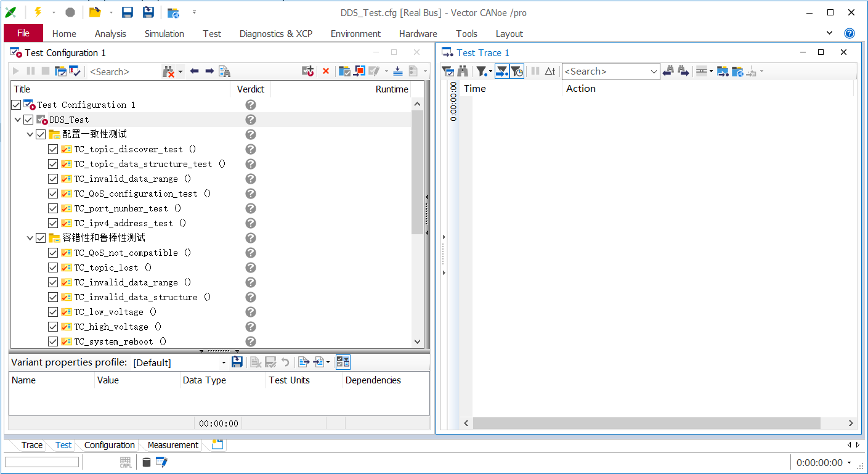The height and width of the screenshot is (474, 868).
Task: Switch to the Measurement desktop tab
Action: [x=172, y=445]
